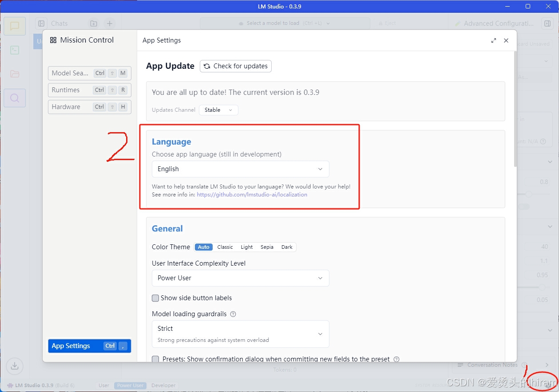Open Select a model to load dropdown
This screenshot has height=392, width=559.
pyautogui.click(x=285, y=24)
